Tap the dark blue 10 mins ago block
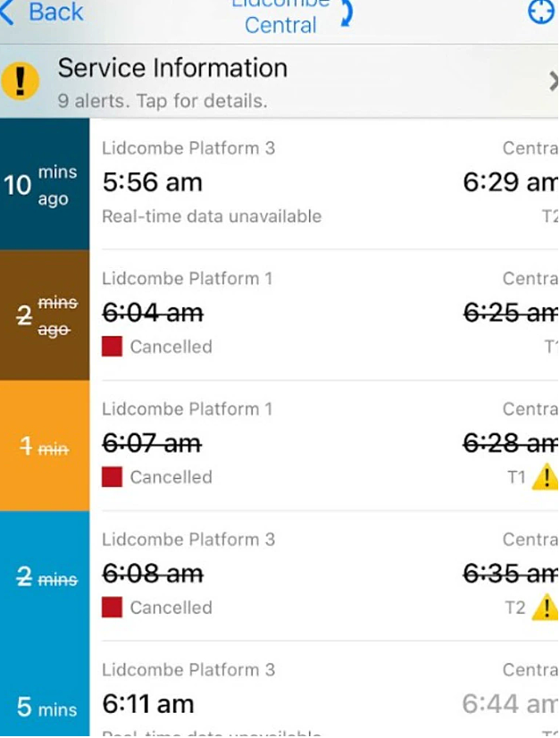The width and height of the screenshot is (560, 738). pyautogui.click(x=45, y=183)
